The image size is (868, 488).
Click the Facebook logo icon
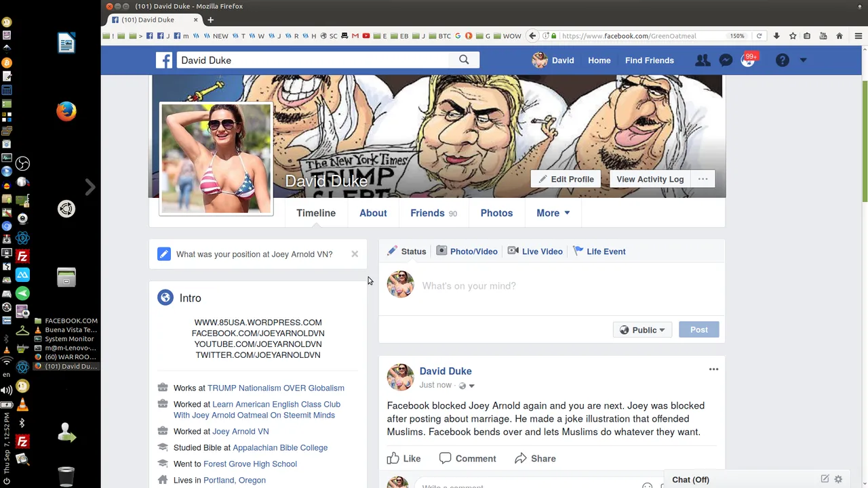pyautogui.click(x=164, y=60)
